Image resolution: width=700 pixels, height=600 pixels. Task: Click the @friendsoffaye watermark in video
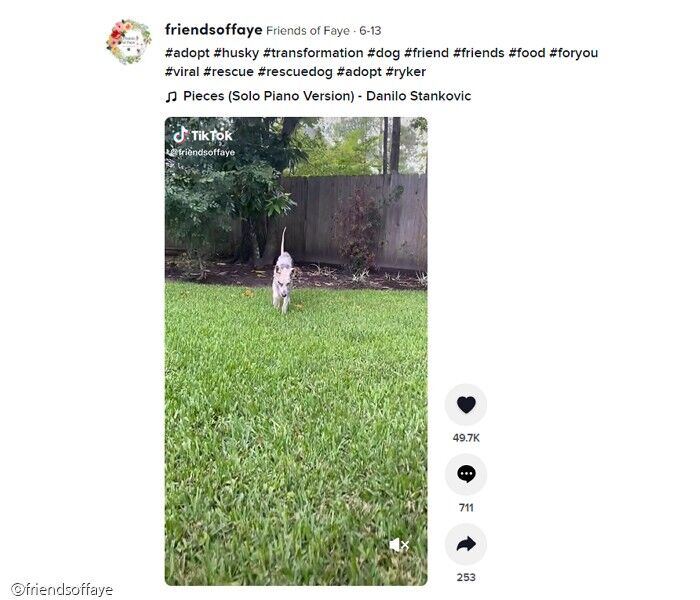point(201,152)
